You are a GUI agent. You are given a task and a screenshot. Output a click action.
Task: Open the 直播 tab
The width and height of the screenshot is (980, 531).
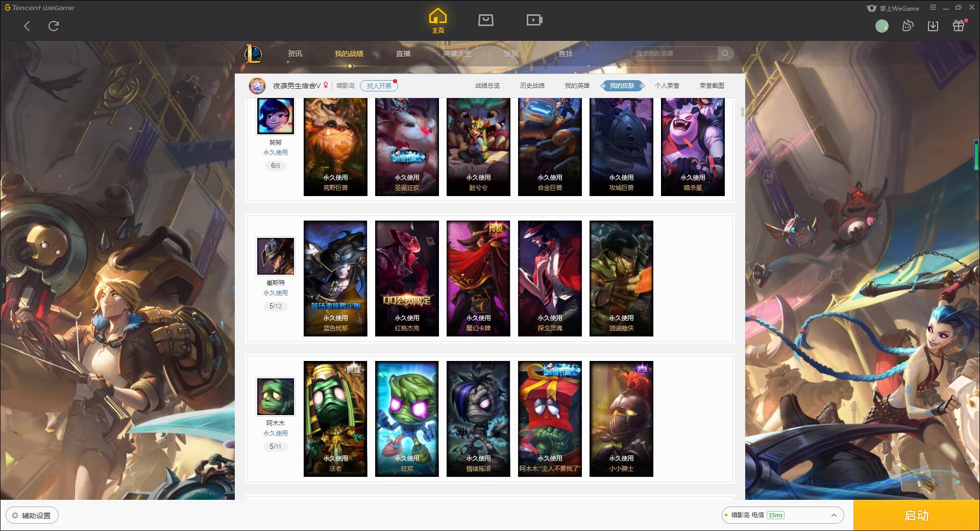(403, 54)
